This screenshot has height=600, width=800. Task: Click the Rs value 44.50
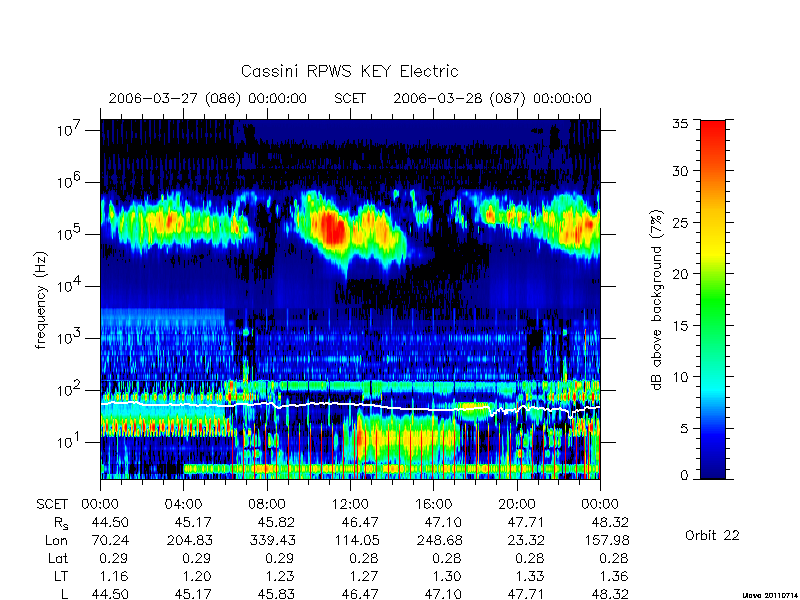coord(110,522)
